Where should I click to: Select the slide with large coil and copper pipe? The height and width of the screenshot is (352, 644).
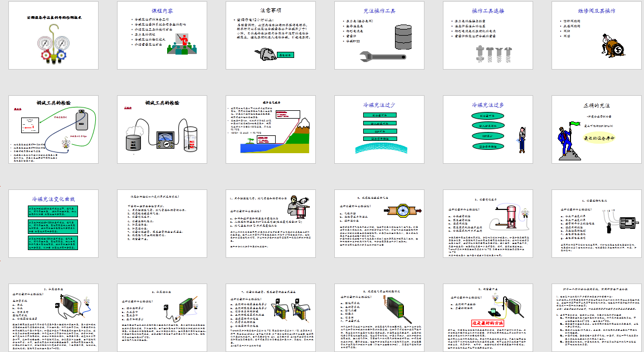[379, 317]
